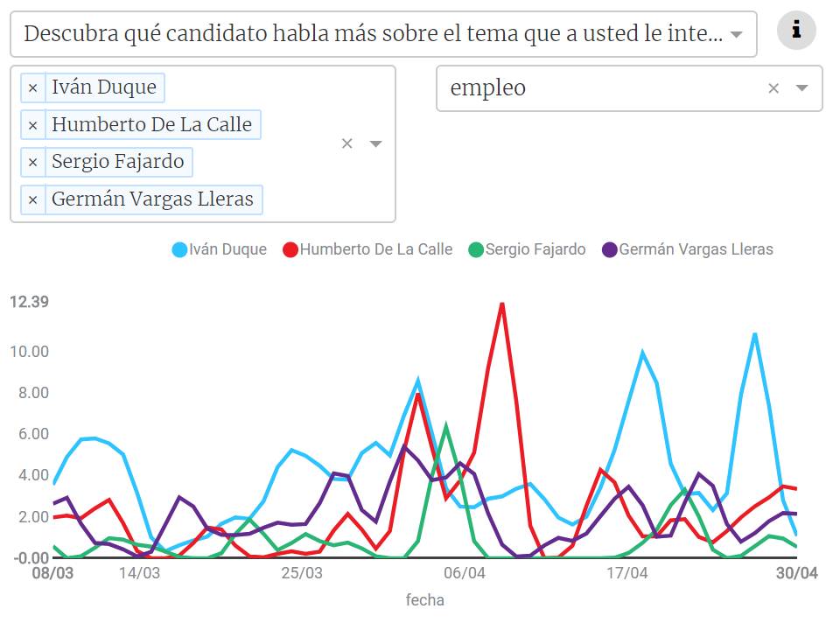Remove Iván Duque tag from selection

(x=33, y=87)
